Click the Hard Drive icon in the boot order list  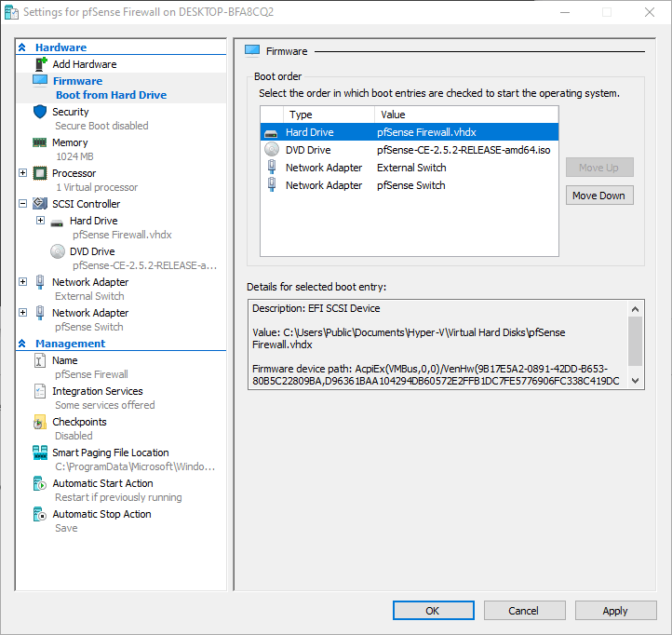(x=271, y=133)
